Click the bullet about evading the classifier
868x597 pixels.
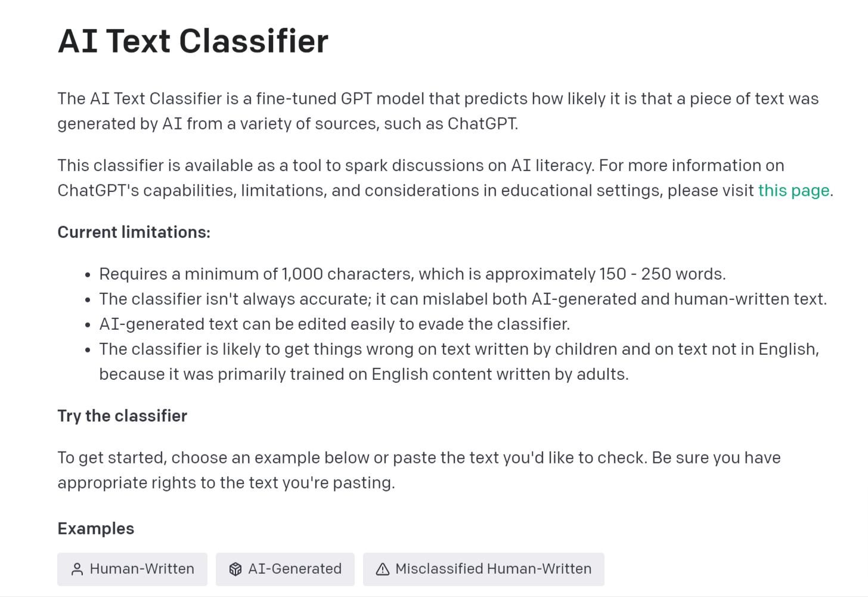pos(334,324)
